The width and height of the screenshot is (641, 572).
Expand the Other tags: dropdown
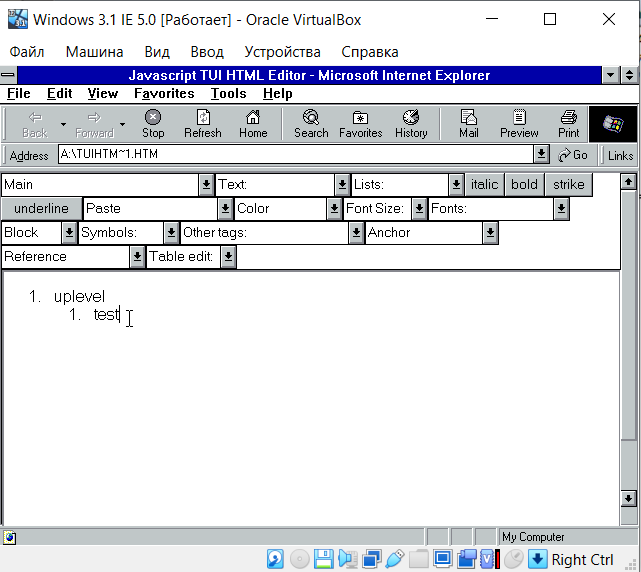click(356, 233)
